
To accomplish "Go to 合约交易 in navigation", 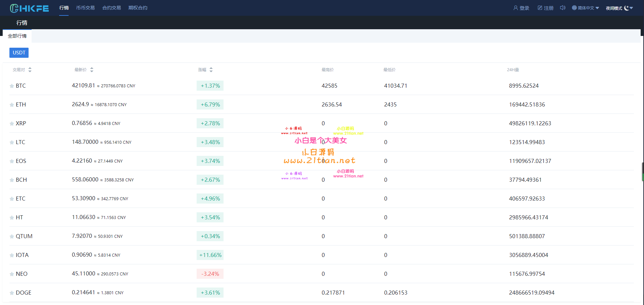I will pos(112,8).
